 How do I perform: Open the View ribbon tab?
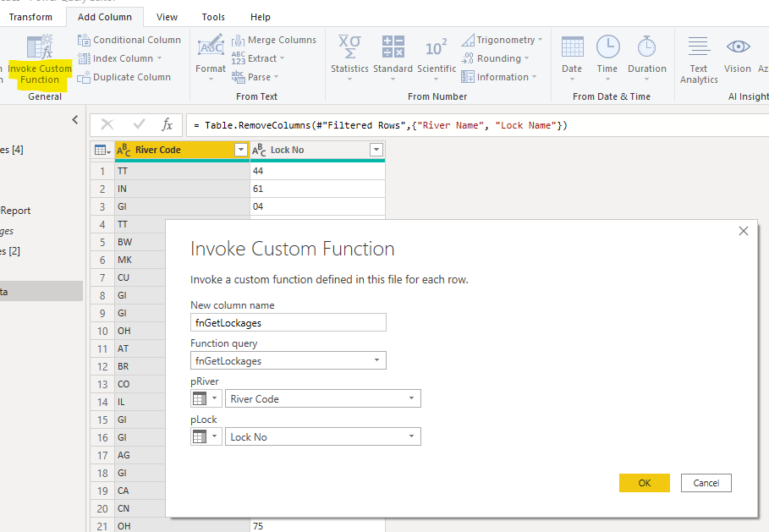[x=168, y=17]
